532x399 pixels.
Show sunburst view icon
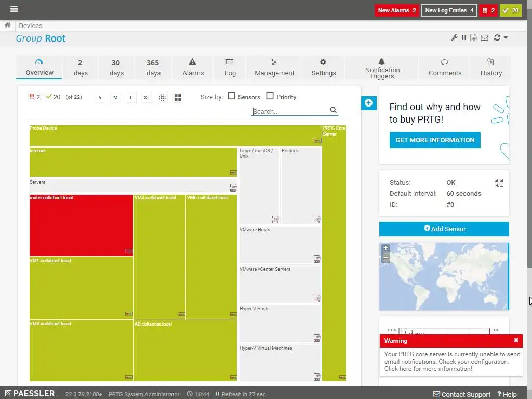(162, 98)
